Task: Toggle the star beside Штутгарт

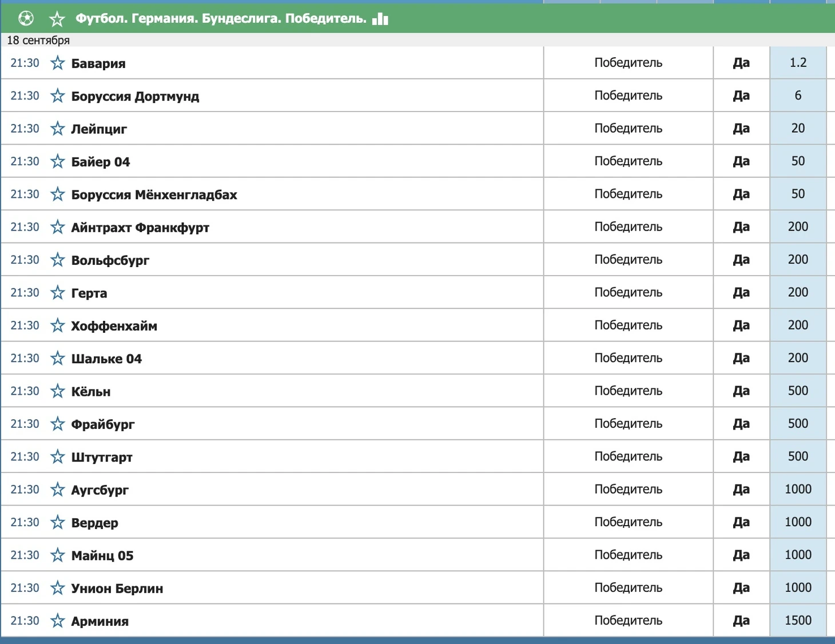Action: coord(58,457)
